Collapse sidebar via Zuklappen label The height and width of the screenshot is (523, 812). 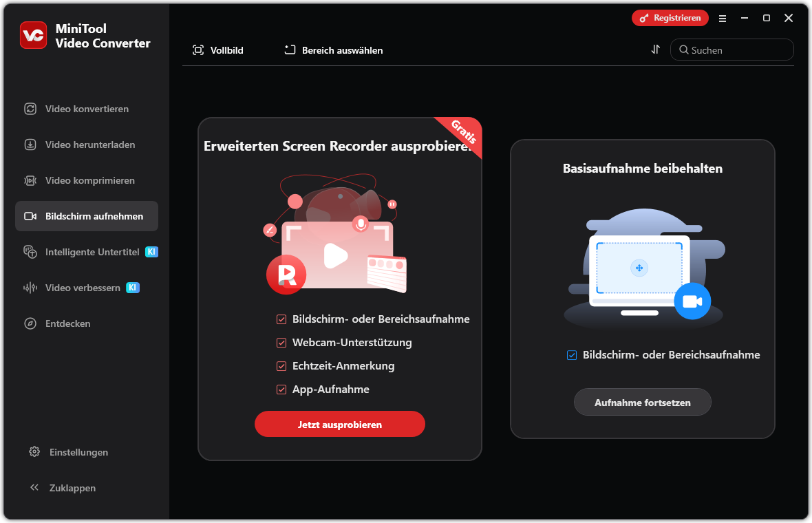[72, 488]
